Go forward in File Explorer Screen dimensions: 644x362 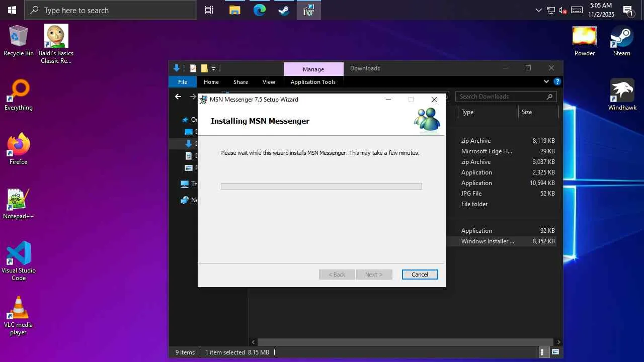tap(193, 97)
